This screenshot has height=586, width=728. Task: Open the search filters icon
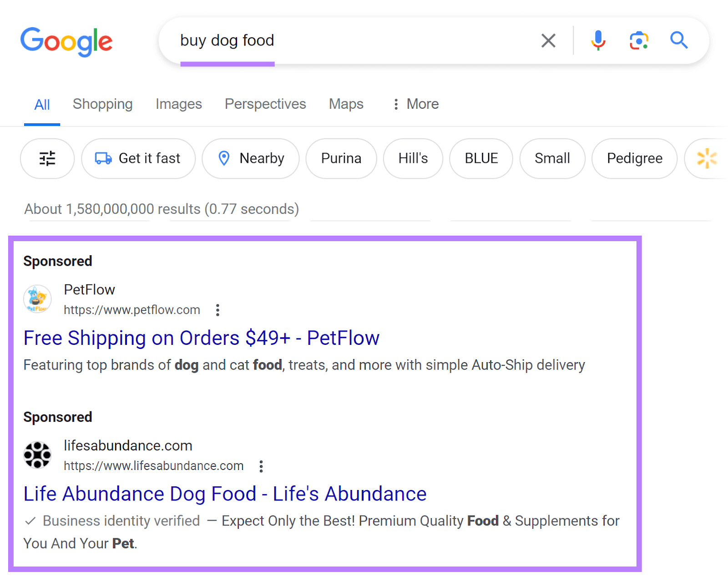(47, 158)
